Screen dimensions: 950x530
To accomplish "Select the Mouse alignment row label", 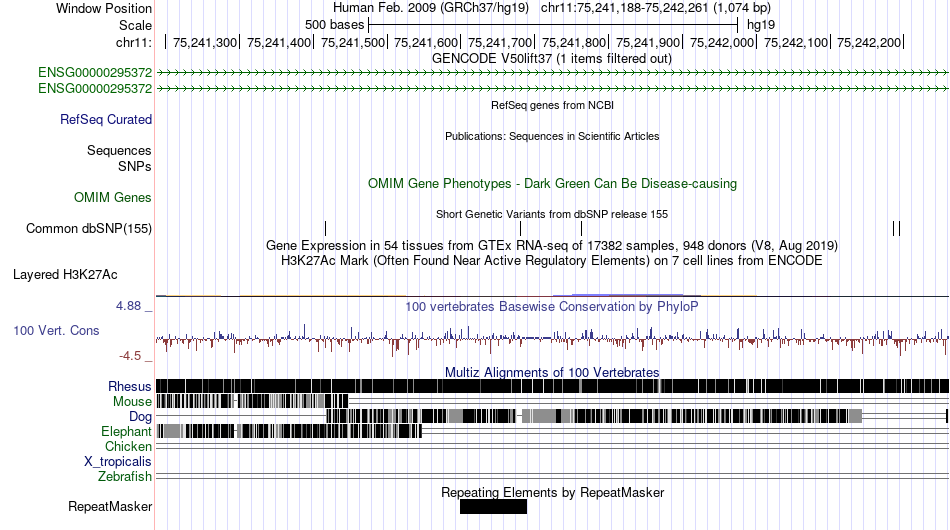I will tap(132, 402).
